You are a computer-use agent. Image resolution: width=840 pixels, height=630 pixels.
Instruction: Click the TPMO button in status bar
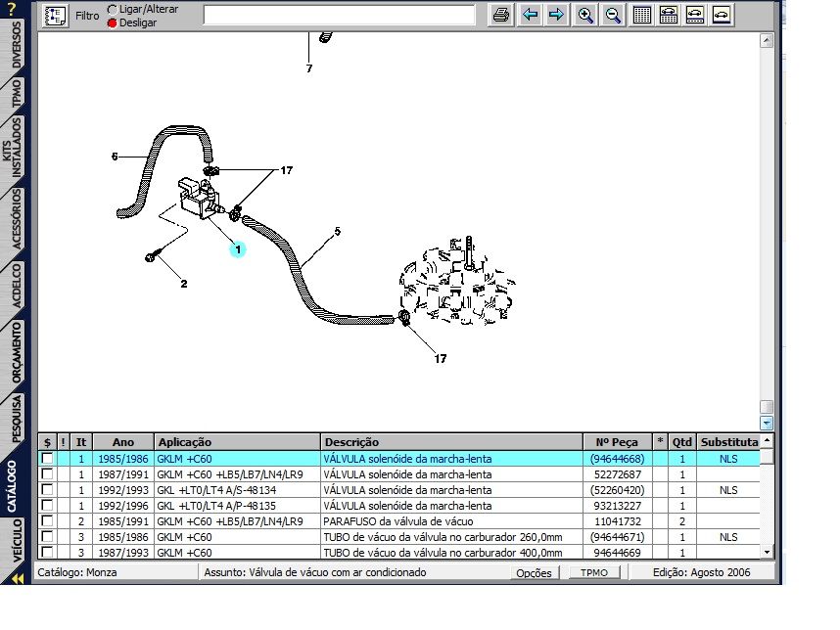point(594,572)
